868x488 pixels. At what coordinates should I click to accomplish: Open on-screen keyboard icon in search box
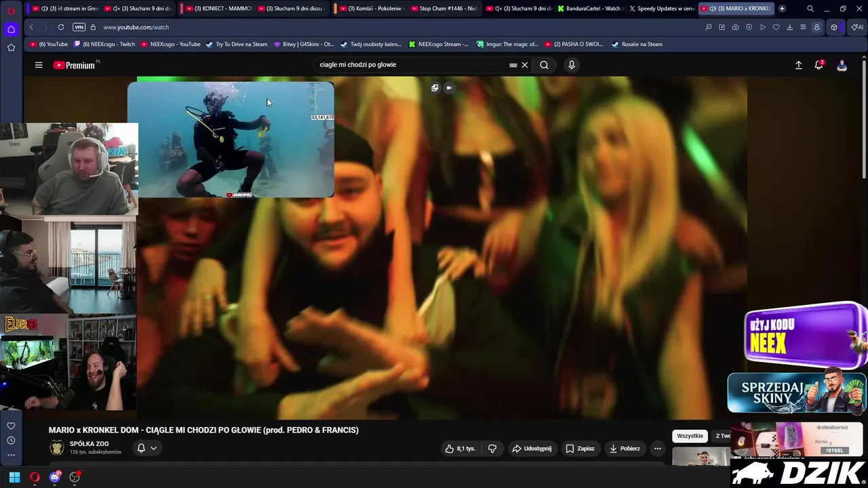[x=513, y=65]
